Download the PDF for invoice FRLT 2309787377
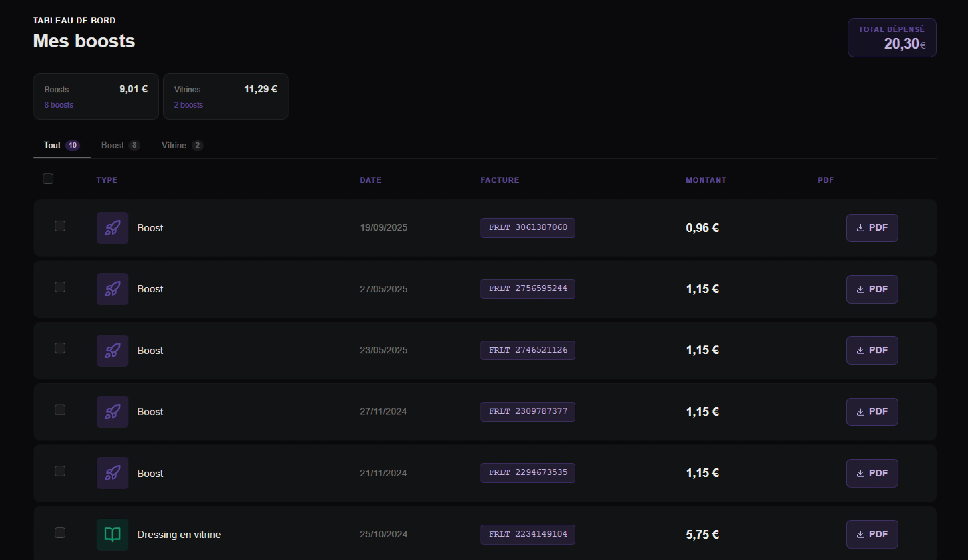Viewport: 968px width, 560px height. tap(872, 412)
